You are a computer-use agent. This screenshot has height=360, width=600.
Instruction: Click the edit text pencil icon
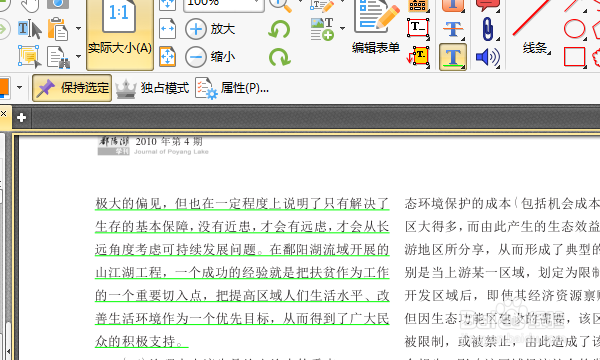tap(322, 5)
